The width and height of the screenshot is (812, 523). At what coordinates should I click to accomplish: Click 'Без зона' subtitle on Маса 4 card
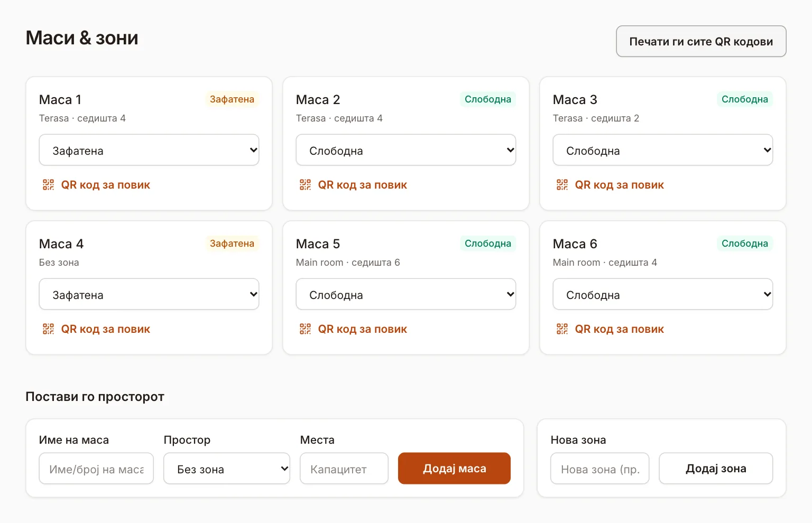[x=59, y=263]
